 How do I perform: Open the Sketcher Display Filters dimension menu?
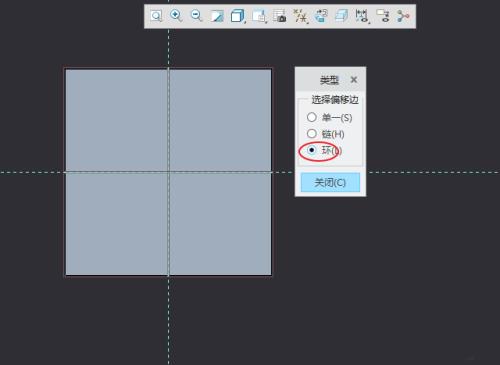pyautogui.click(x=362, y=16)
